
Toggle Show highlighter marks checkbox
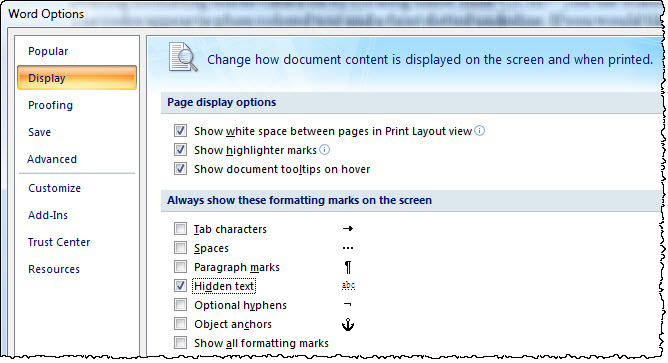click(x=180, y=150)
